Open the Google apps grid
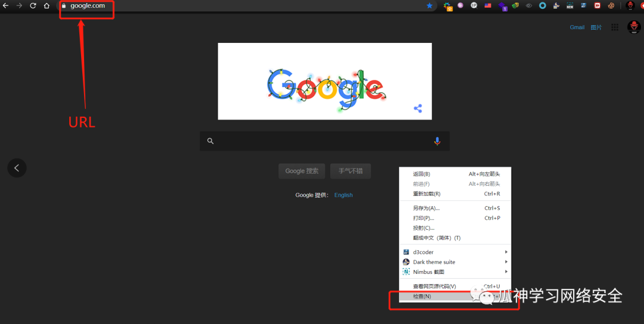Viewport: 644px width, 324px height. coord(615,27)
